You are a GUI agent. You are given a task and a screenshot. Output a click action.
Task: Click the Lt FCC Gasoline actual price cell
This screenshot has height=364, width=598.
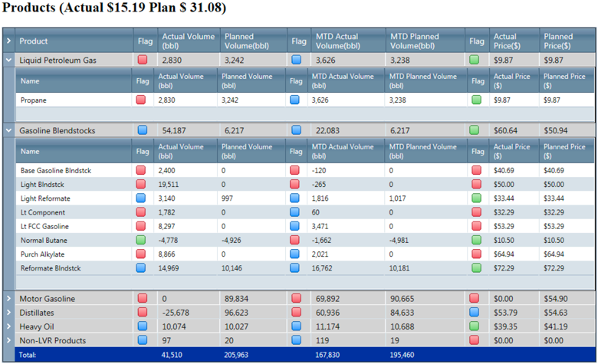pos(506,226)
